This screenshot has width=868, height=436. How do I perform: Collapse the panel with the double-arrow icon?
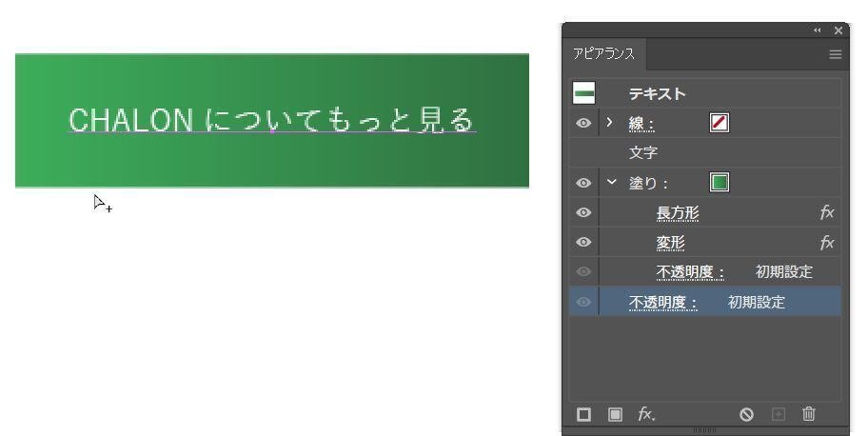point(817,30)
